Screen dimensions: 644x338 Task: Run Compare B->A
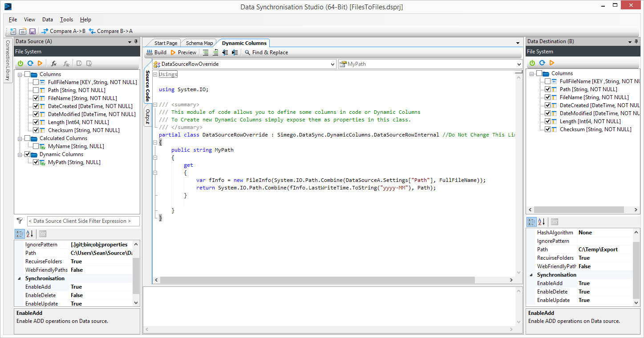point(111,31)
